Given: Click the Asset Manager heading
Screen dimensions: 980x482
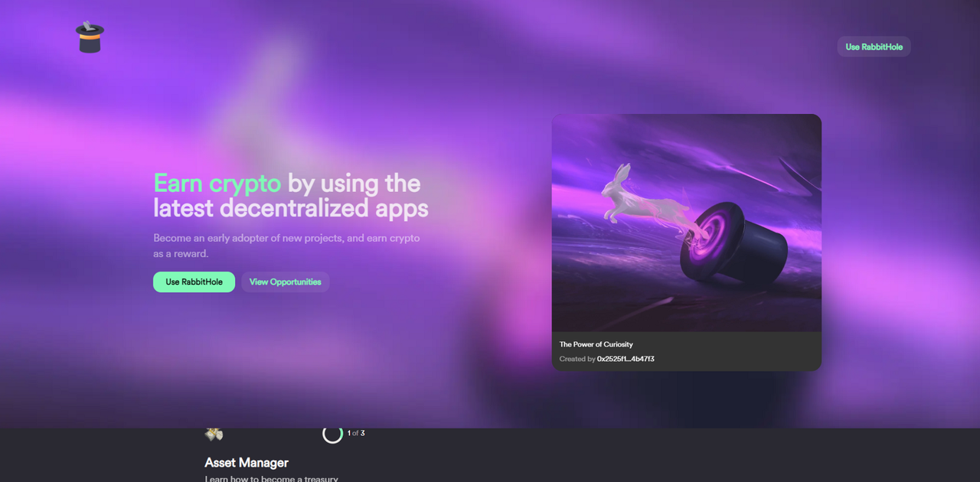Looking at the screenshot, I should click(x=247, y=462).
